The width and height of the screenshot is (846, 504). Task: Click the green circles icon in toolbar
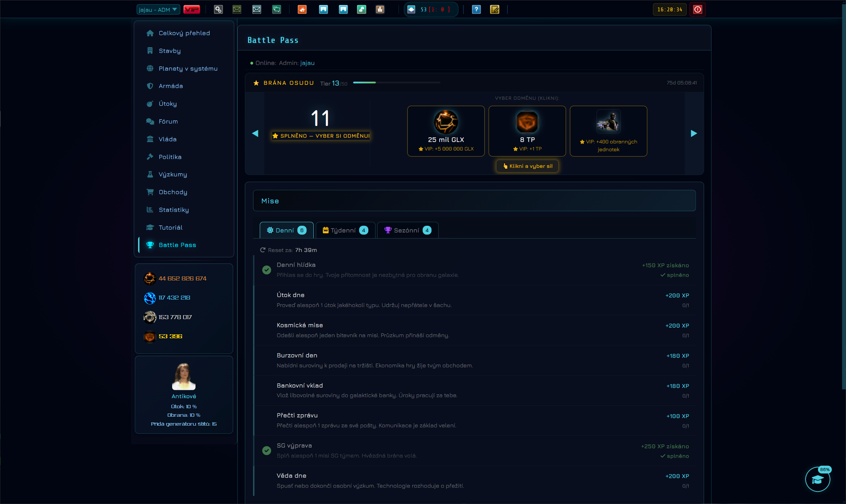(x=362, y=10)
